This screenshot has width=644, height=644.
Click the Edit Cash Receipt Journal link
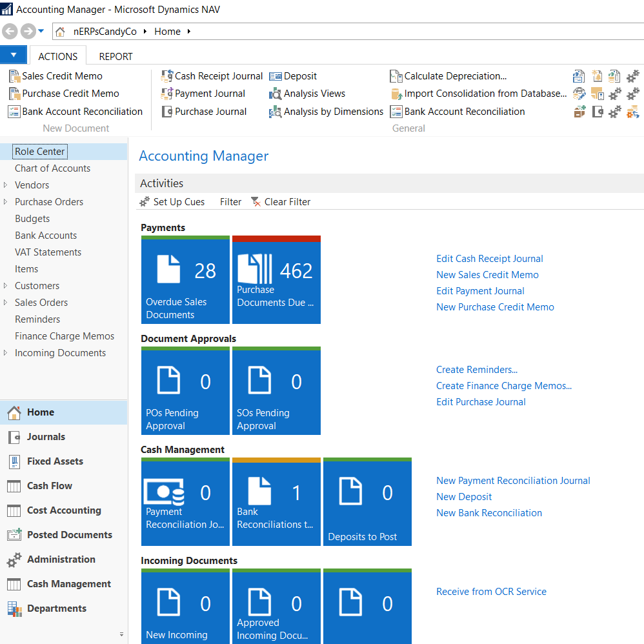point(489,259)
